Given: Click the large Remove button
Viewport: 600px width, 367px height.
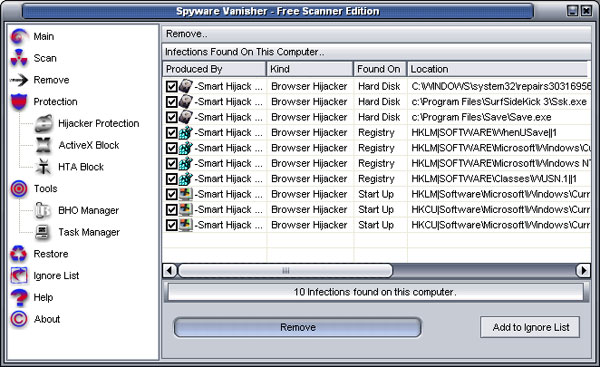Looking at the screenshot, I should tap(298, 327).
